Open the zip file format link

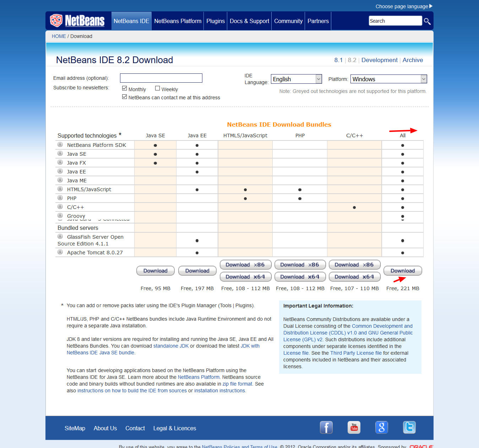click(x=237, y=384)
